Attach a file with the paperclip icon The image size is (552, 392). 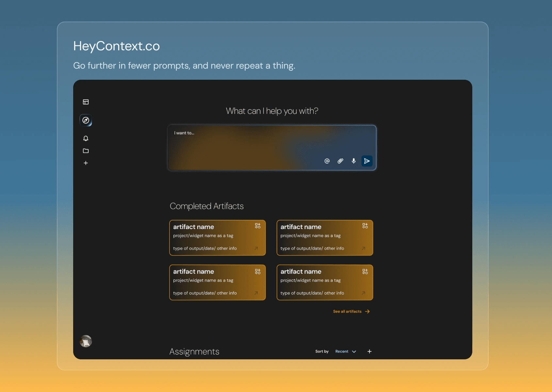pos(340,161)
